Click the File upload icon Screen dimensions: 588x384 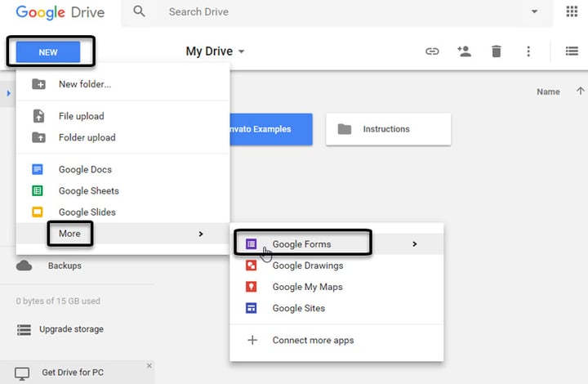click(x=38, y=116)
